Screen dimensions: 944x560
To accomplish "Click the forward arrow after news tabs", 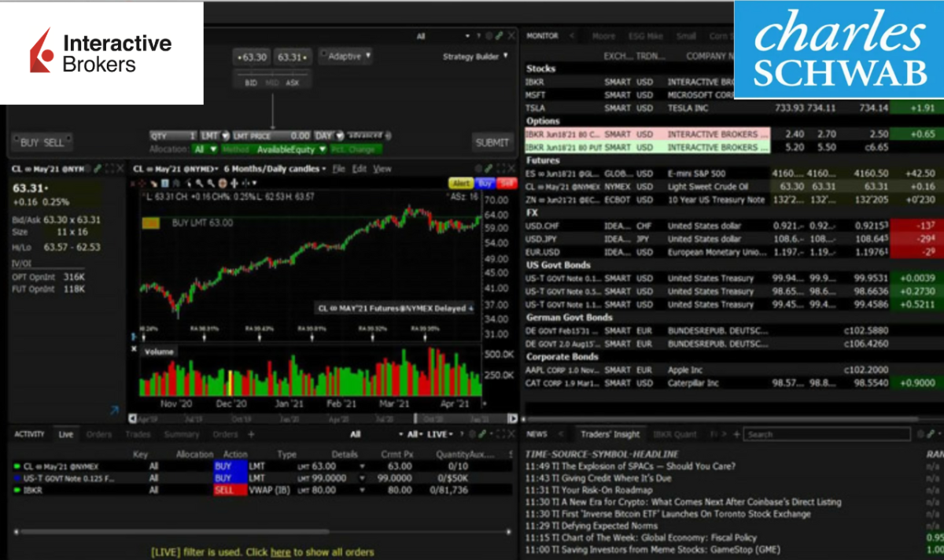I will tap(723, 434).
